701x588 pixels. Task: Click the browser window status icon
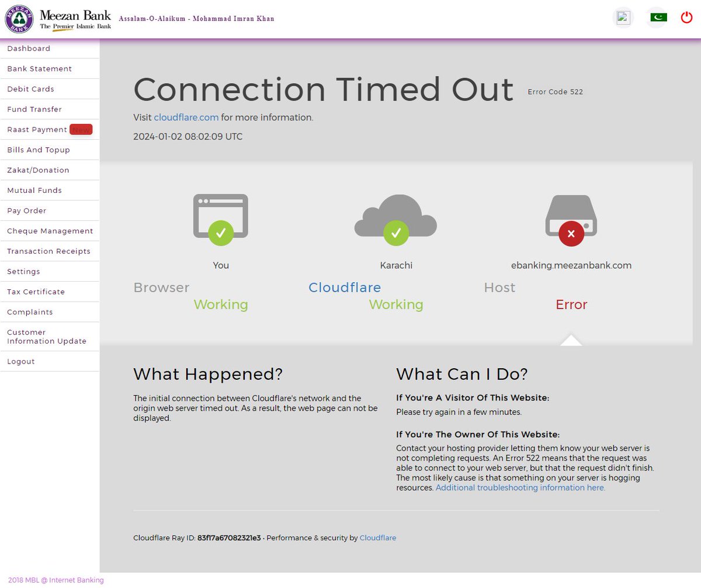click(221, 219)
